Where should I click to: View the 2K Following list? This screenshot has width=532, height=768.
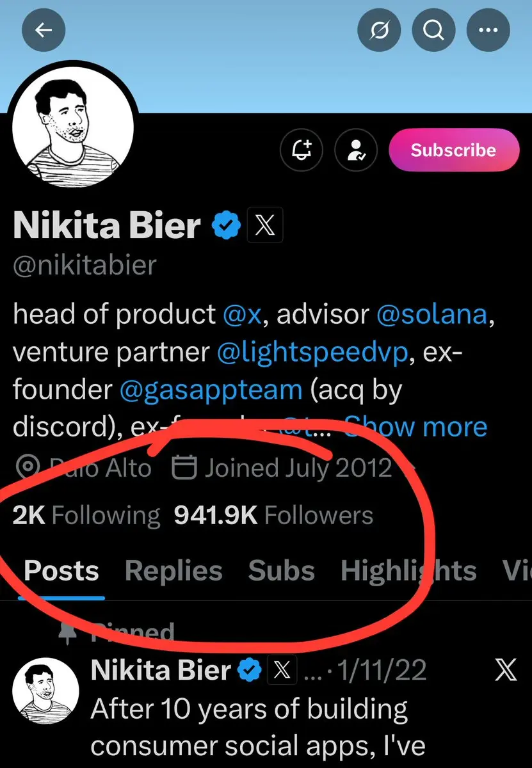tap(86, 515)
